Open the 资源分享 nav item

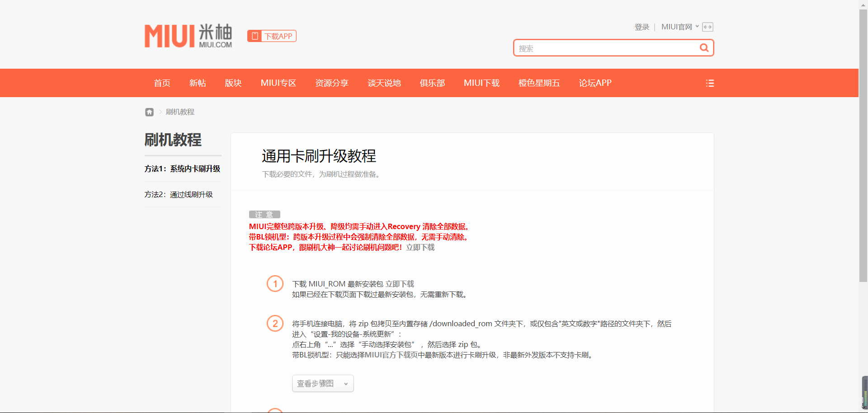tap(332, 83)
